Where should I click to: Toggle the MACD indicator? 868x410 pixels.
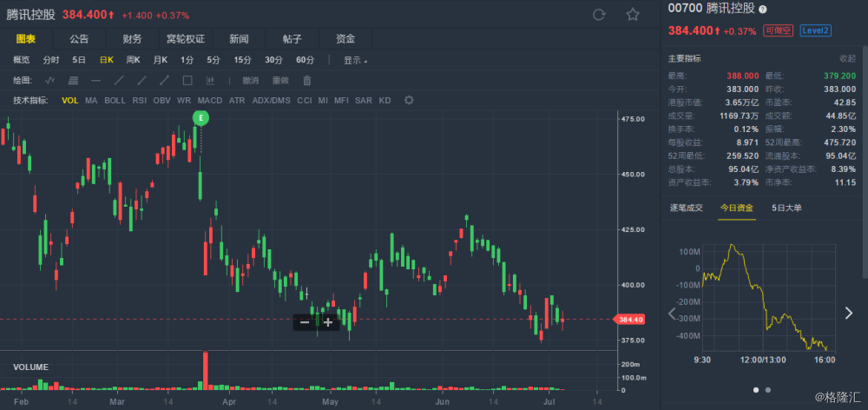coord(210,100)
